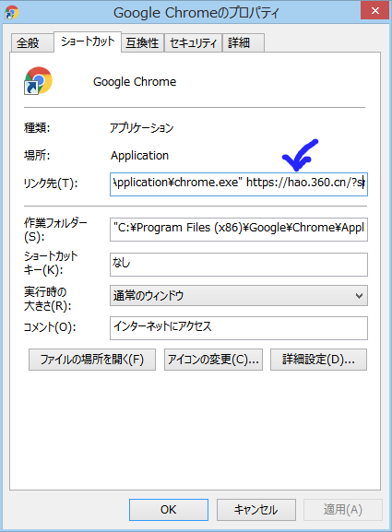Click the 作業フォルダー path field

click(239, 230)
